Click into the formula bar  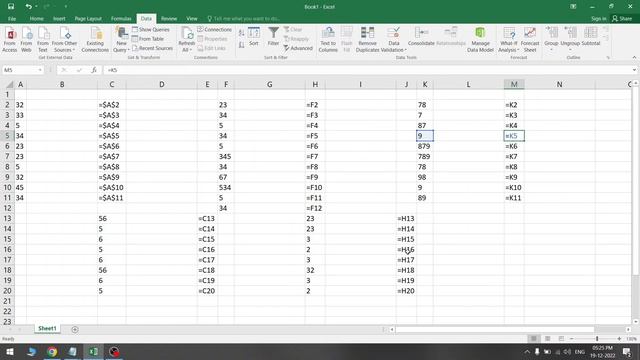[x=367, y=70]
